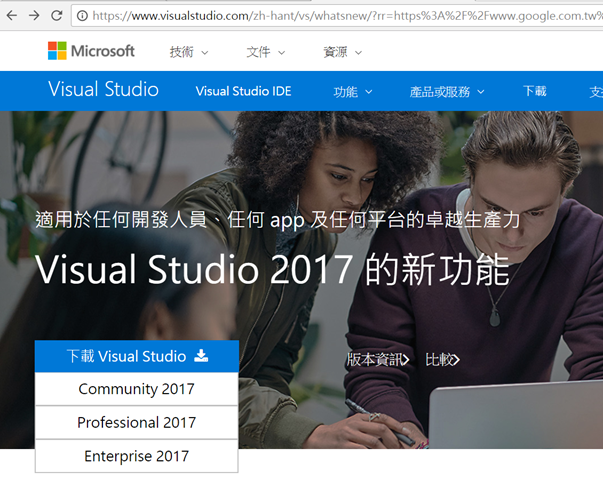
Task: Choose Professional 2017 download option
Action: pyautogui.click(x=137, y=422)
